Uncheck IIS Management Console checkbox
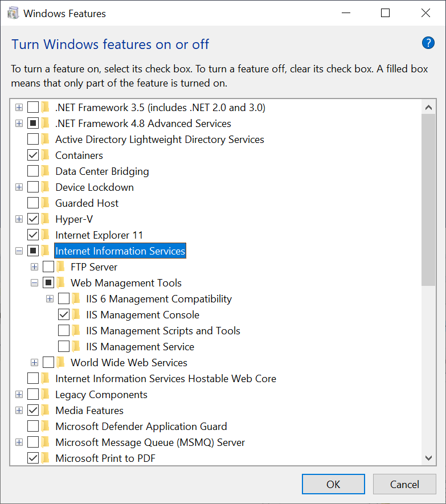This screenshot has height=504, width=446. [x=64, y=315]
